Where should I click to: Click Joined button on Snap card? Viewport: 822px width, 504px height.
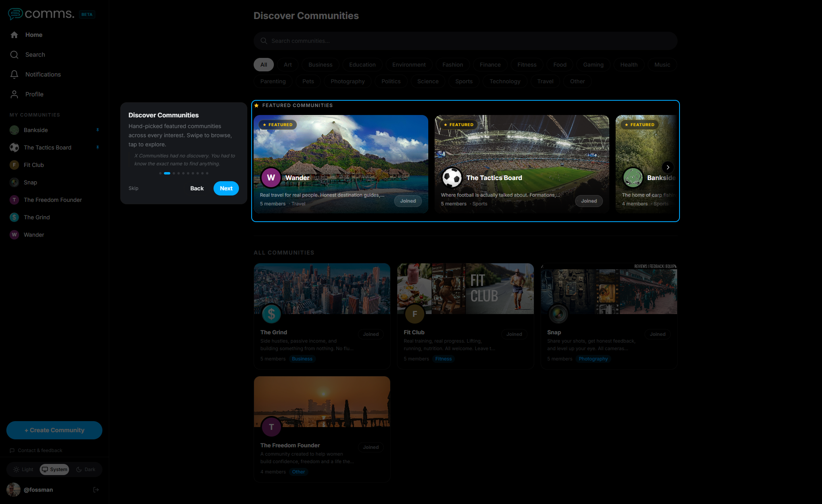point(658,334)
